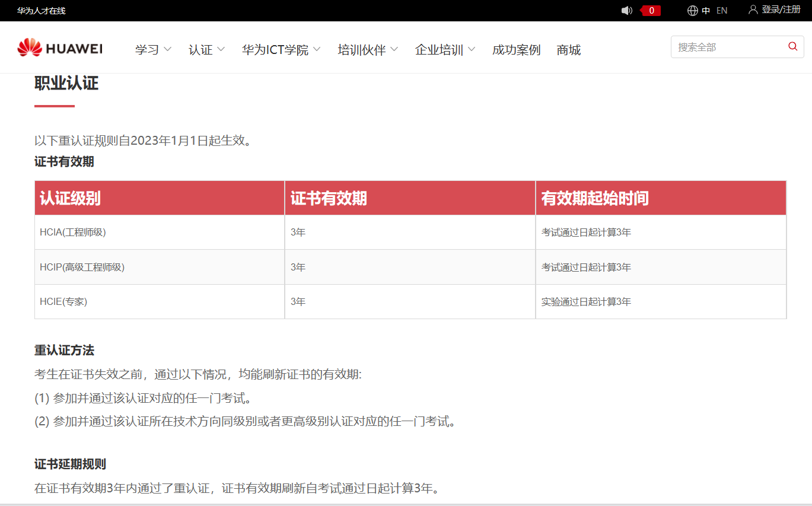Expand the 企业培训 menu chevron

[471, 49]
